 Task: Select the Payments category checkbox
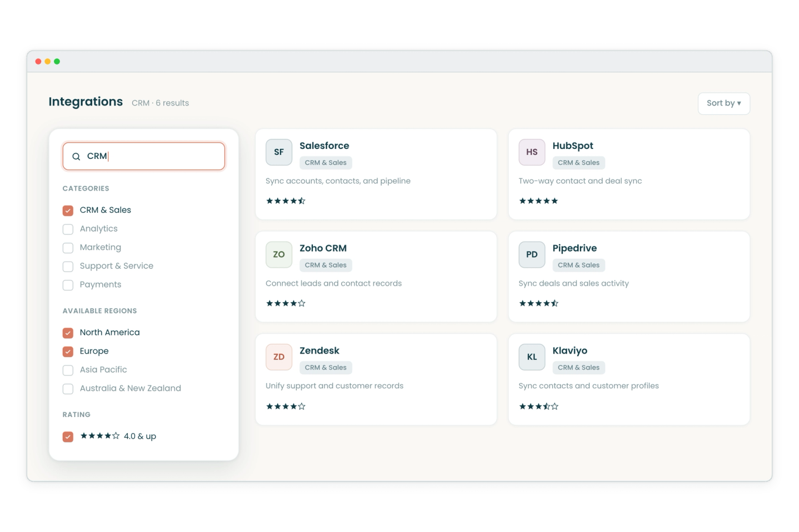coord(68,285)
